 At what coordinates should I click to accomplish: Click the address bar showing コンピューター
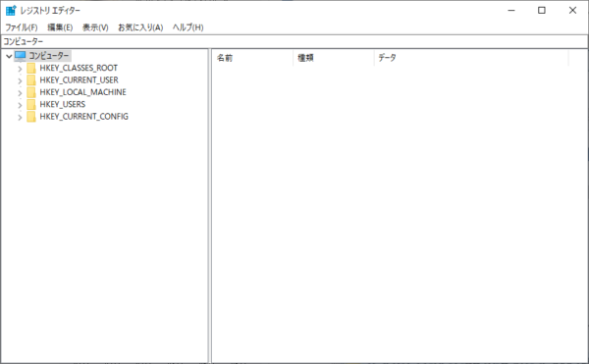point(294,41)
